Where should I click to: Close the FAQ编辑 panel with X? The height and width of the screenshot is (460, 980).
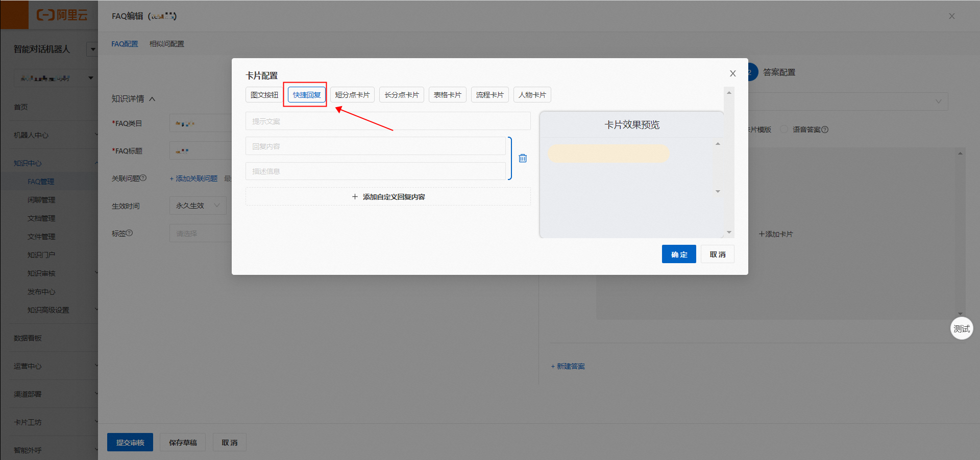tap(951, 16)
